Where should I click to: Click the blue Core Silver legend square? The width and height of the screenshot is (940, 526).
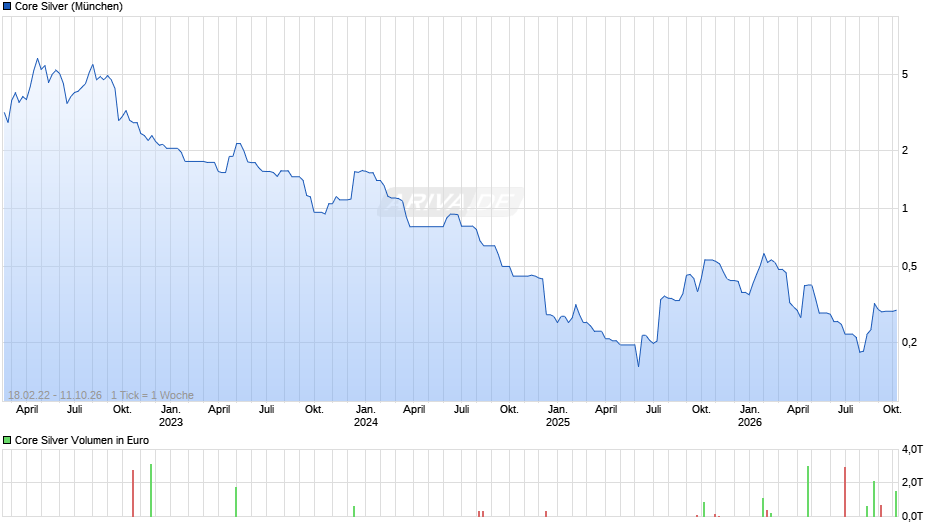point(7,7)
